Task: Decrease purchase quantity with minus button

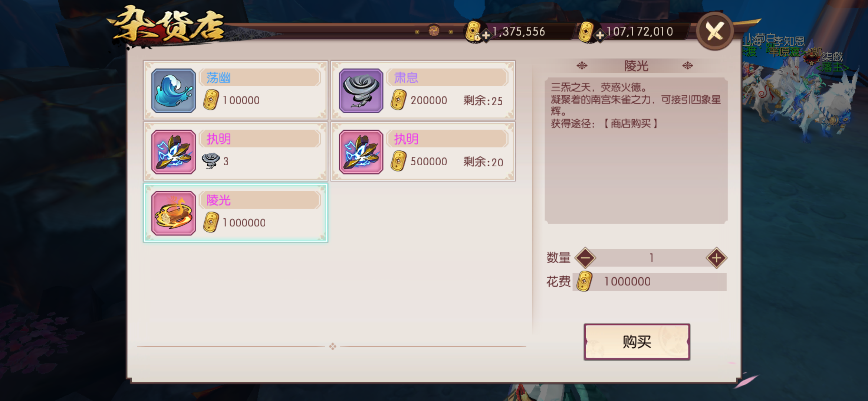Action: 585,258
